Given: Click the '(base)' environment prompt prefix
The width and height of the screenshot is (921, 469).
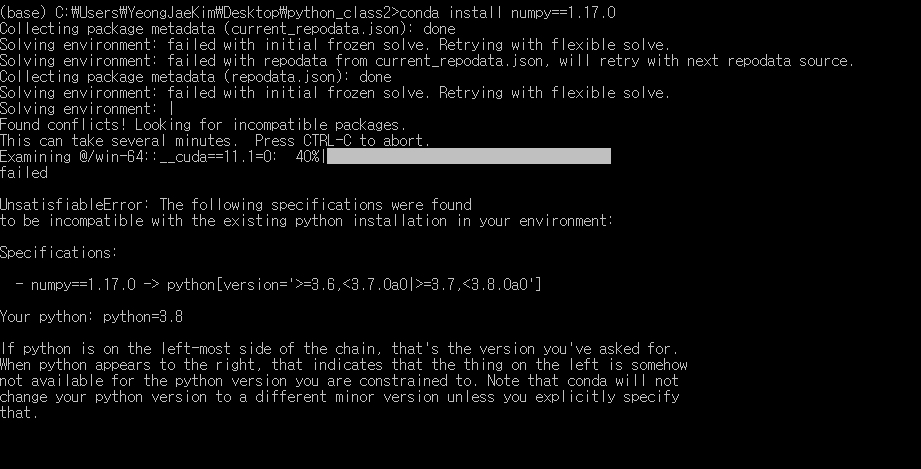Looking at the screenshot, I should click(24, 12).
